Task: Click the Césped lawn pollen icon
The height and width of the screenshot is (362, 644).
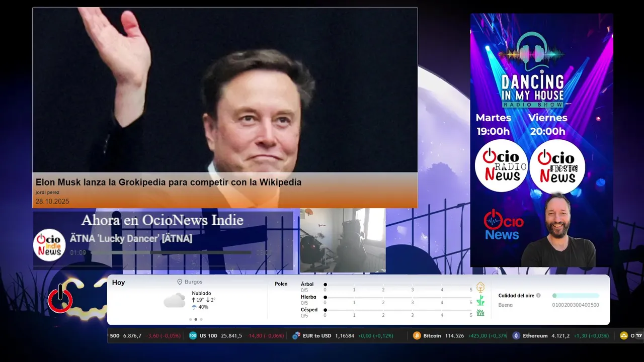Action: (480, 313)
